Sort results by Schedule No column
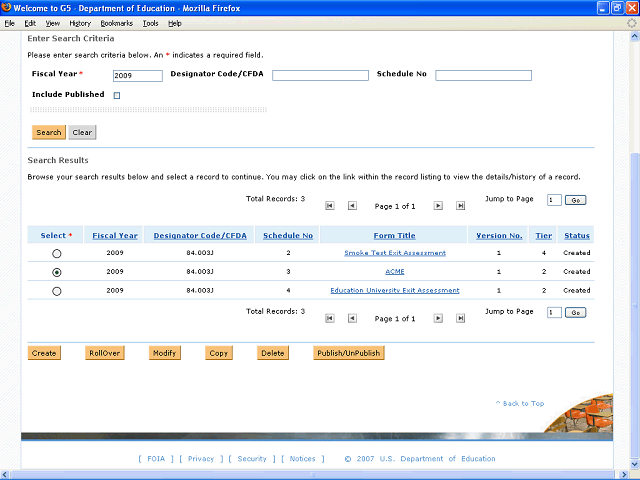Viewport: 640px width, 480px height. click(x=288, y=236)
